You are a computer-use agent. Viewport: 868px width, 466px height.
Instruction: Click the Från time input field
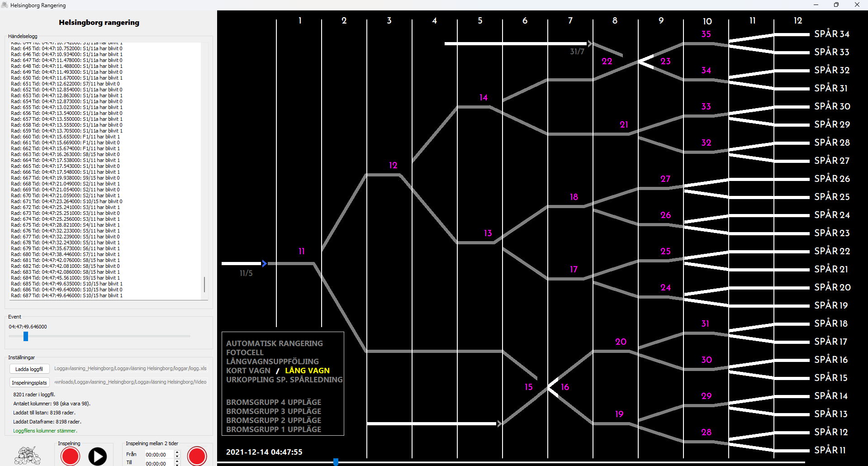[x=158, y=455]
